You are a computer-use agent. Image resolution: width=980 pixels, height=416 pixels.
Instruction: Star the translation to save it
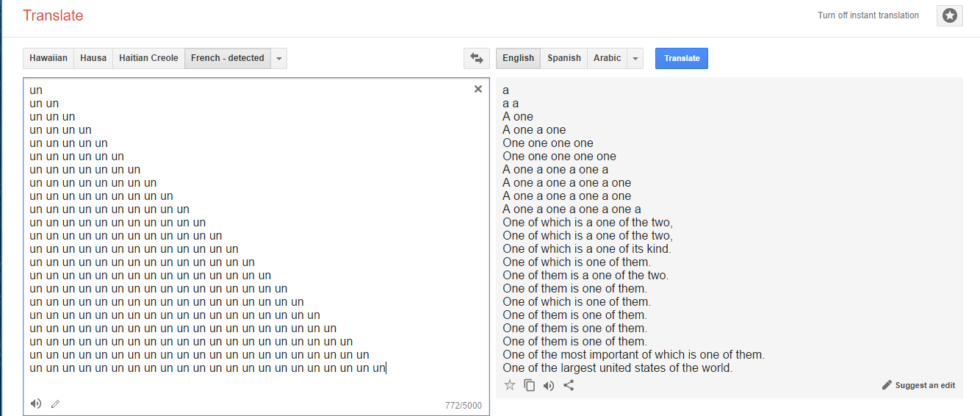tap(510, 385)
